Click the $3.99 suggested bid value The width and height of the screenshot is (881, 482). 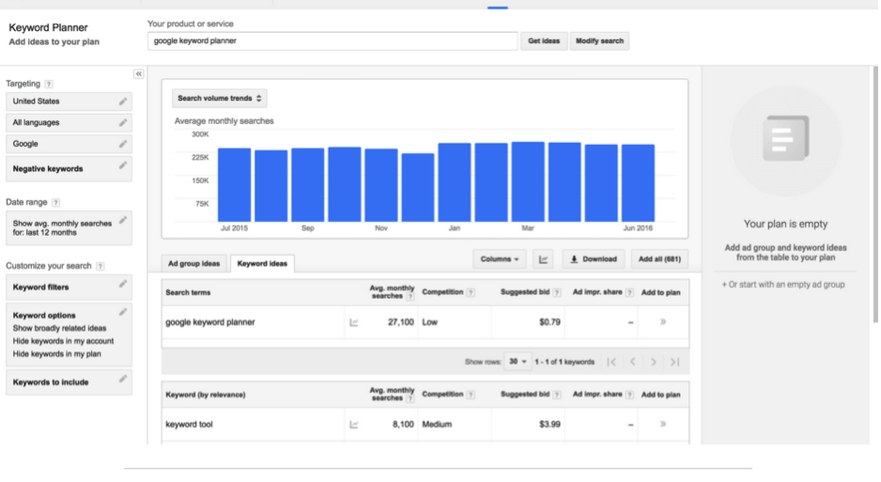click(550, 424)
